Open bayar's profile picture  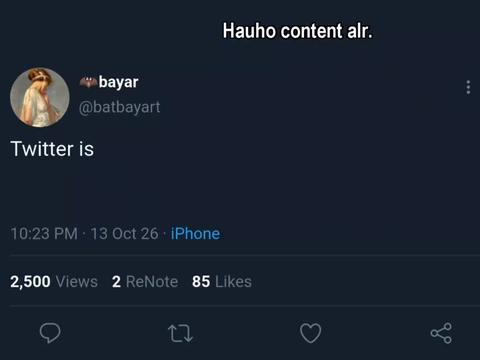pos(40,97)
